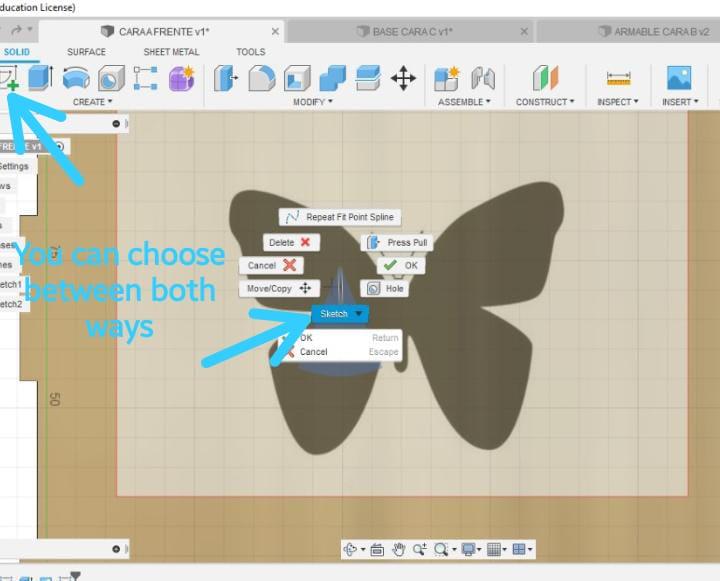Select the Rectangular Pattern tool

pyautogui.click(x=146, y=78)
